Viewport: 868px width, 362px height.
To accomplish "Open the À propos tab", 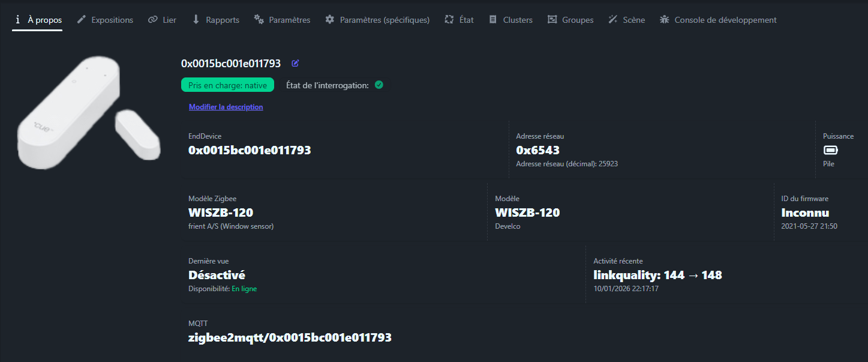I will (37, 20).
